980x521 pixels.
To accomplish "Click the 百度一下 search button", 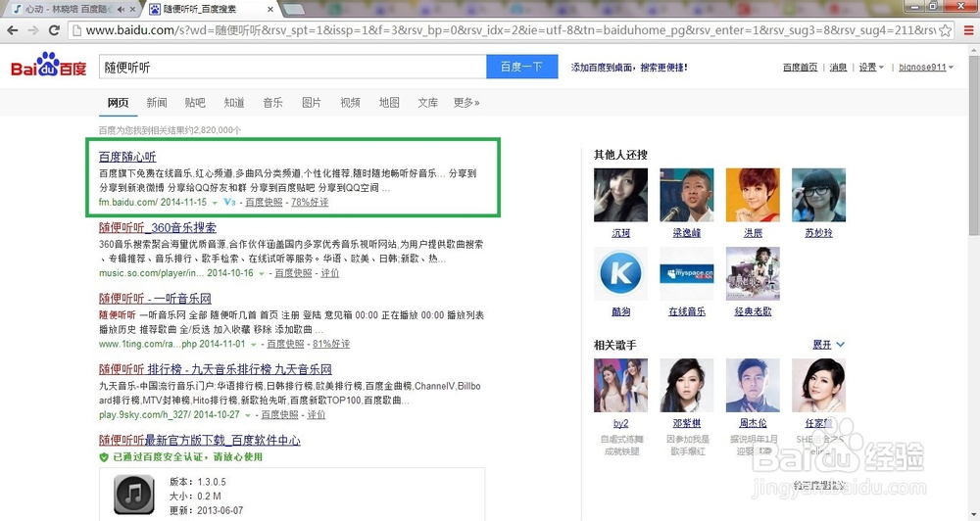I will click(522, 67).
